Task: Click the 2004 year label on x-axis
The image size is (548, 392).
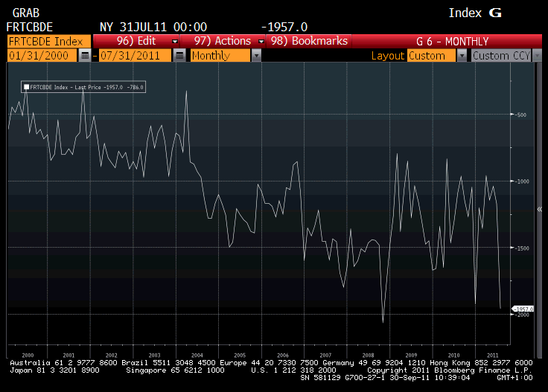Action: coord(197,355)
